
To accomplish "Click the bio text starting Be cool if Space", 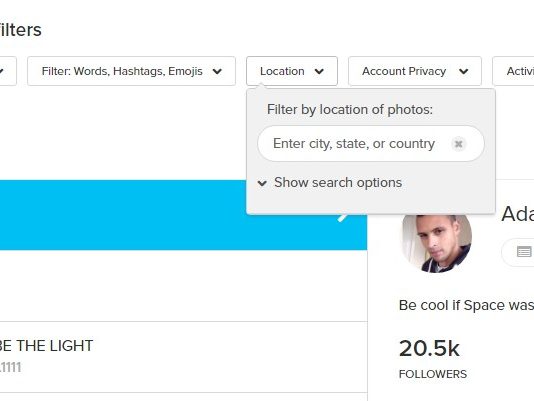I will coord(466,305).
